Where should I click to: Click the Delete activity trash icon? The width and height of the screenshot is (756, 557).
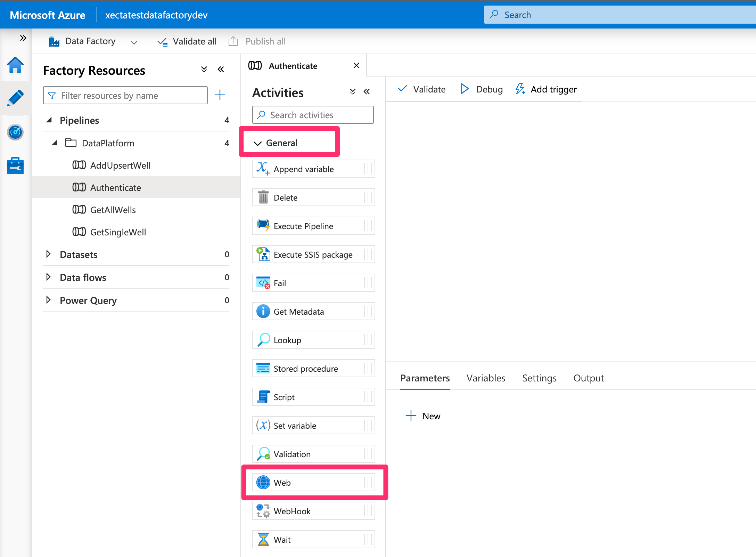click(263, 197)
